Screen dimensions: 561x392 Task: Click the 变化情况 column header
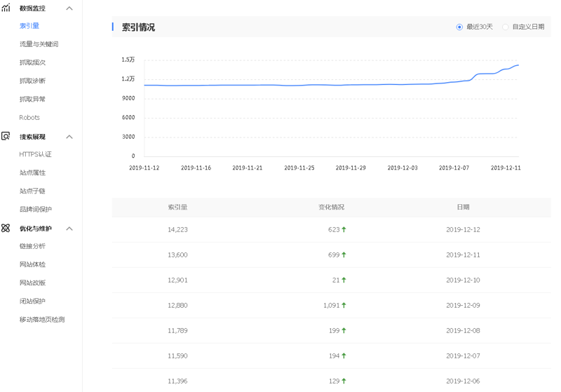tap(331, 207)
